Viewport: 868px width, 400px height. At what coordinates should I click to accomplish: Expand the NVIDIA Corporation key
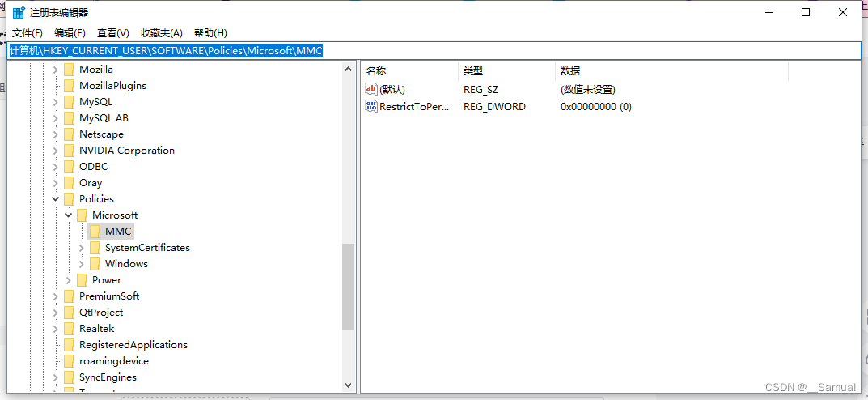55,151
